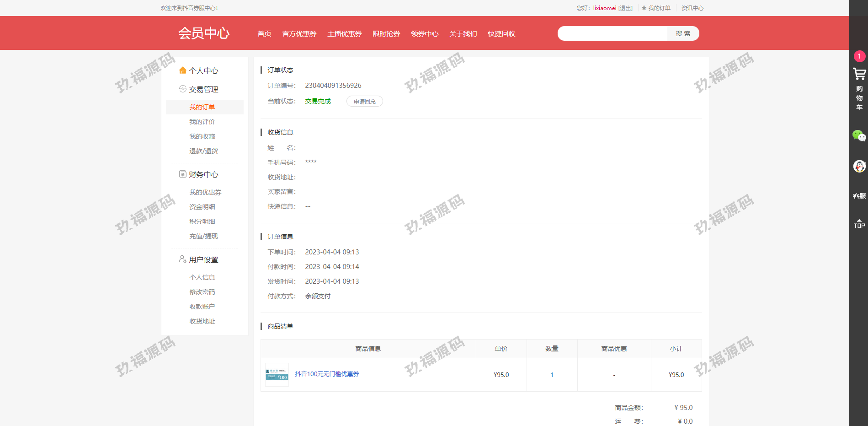
Task: Click 退出 to log out
Action: (x=625, y=8)
